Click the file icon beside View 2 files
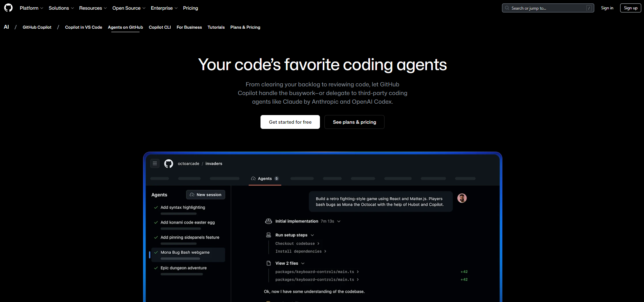The width and height of the screenshot is (644, 302). (268, 263)
